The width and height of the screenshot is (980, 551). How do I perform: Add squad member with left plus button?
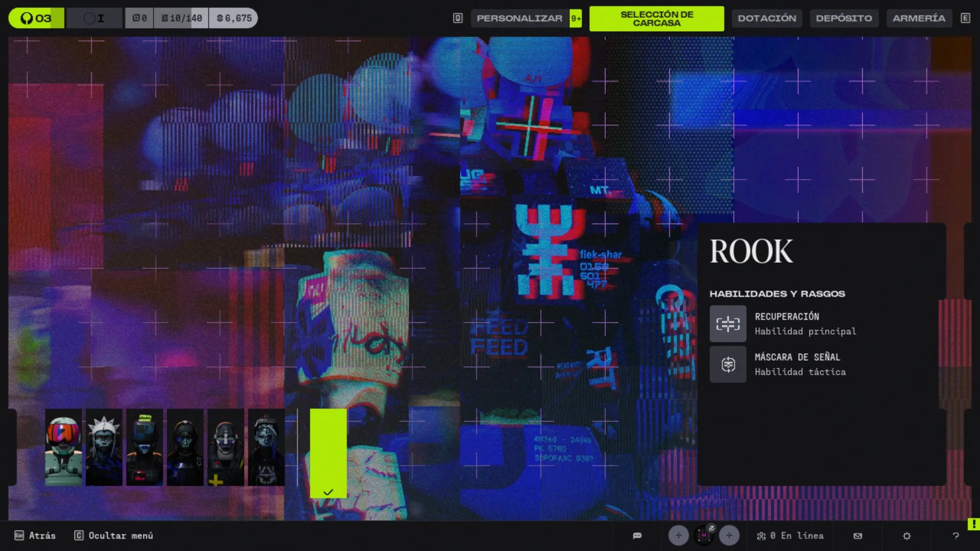click(x=678, y=535)
